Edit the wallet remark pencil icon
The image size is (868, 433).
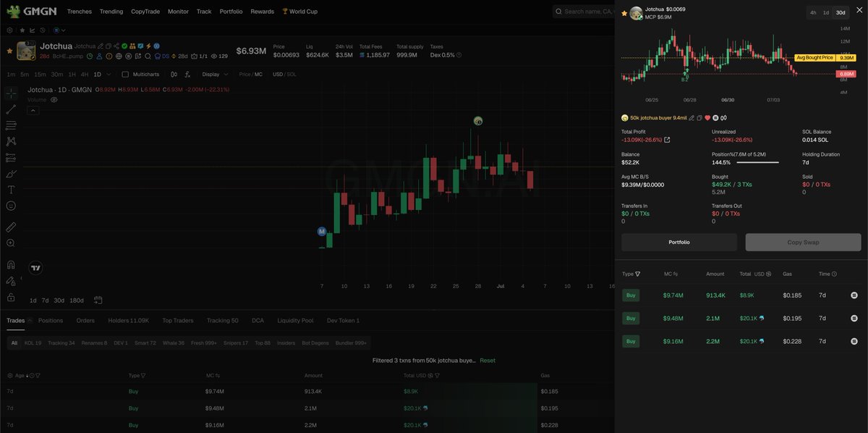tap(691, 117)
